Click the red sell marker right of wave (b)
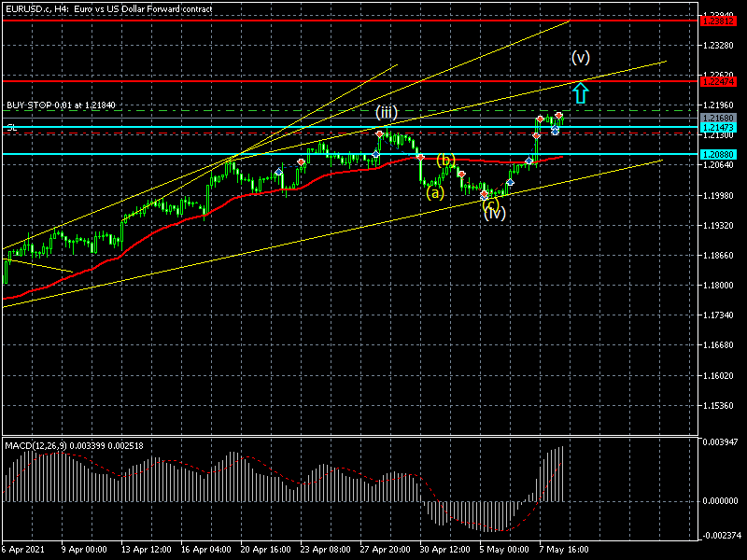The width and height of the screenshot is (747, 560). coord(461,175)
